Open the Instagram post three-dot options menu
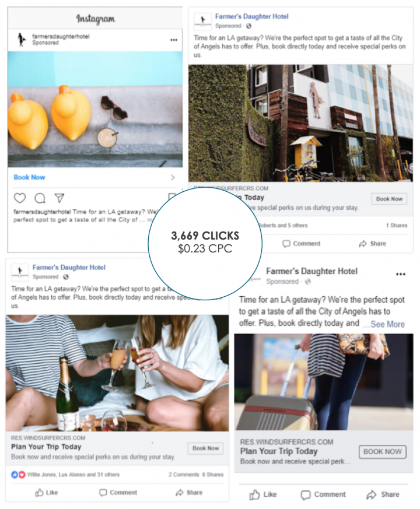This screenshot has height=509, width=420. (174, 40)
